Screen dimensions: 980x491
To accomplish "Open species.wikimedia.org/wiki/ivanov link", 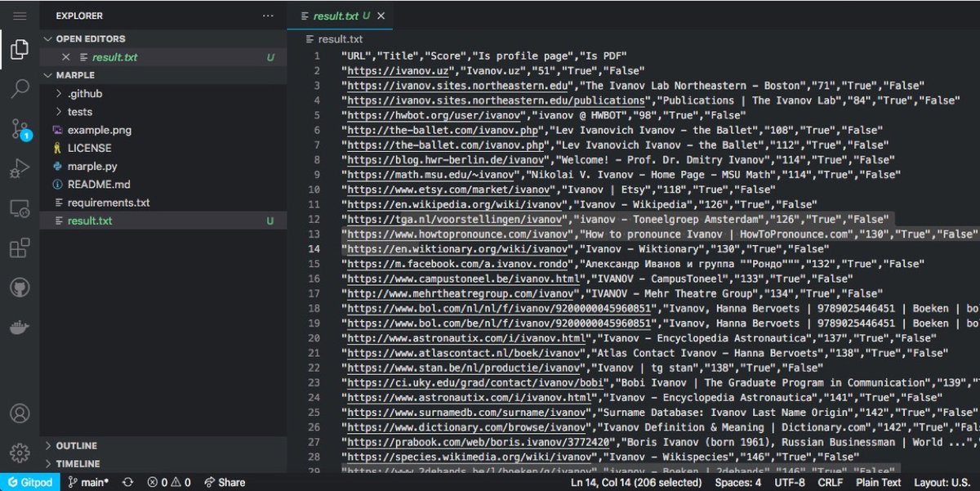I will coord(469,457).
